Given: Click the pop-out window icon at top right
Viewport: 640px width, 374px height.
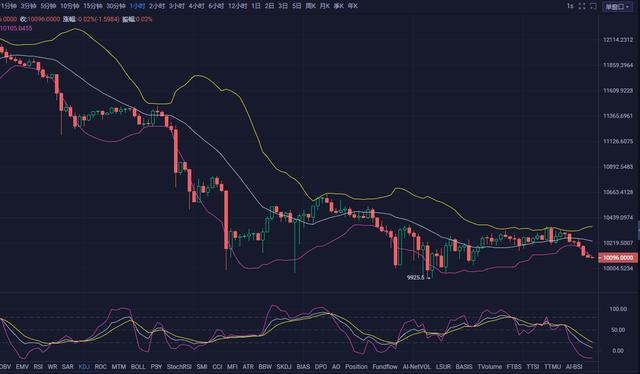Looking at the screenshot, I should click(593, 6).
